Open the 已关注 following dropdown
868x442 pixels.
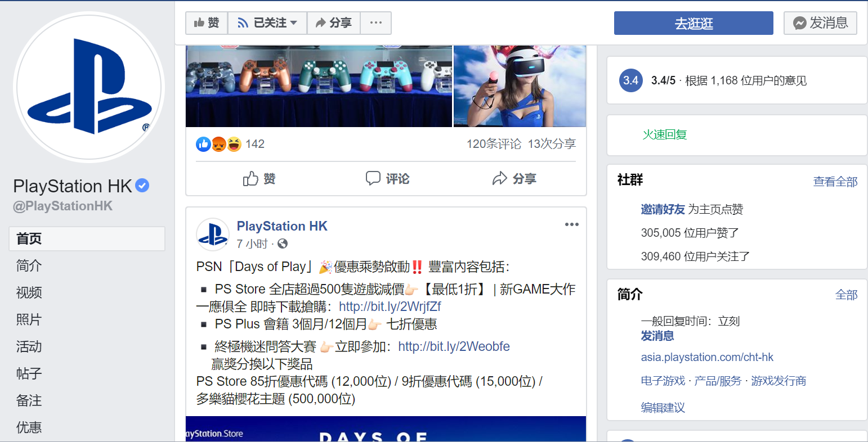pos(267,23)
